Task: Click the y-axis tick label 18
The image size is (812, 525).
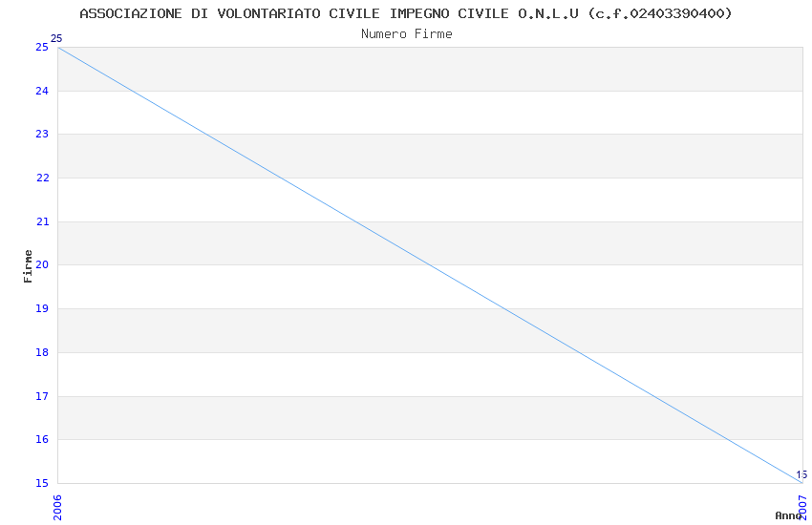Action: (42, 353)
